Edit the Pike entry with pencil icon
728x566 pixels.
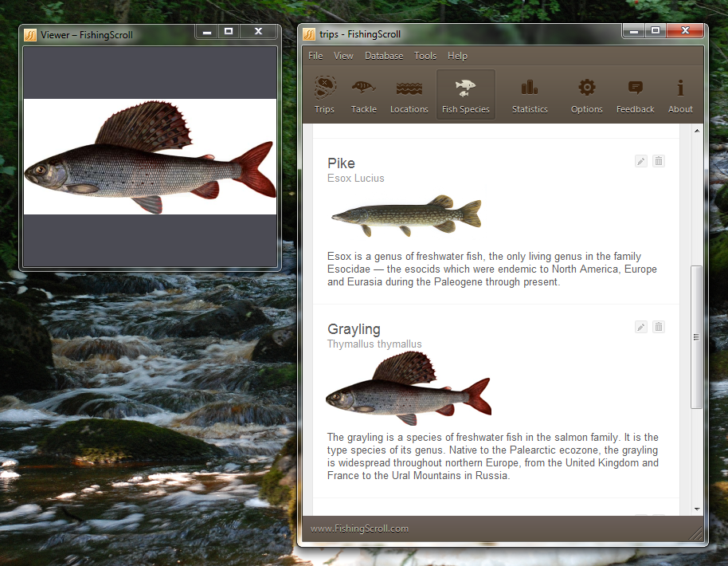click(x=641, y=161)
